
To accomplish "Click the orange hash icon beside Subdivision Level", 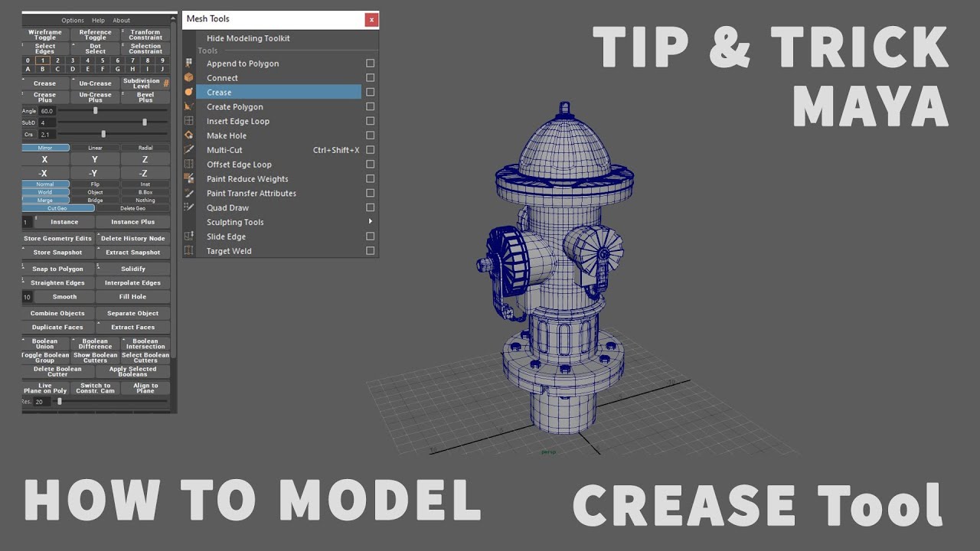I will pos(166,83).
